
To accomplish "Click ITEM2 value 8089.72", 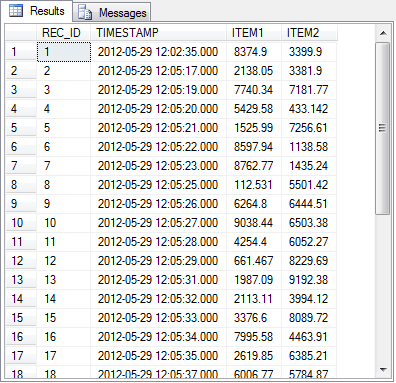I will tap(308, 318).
